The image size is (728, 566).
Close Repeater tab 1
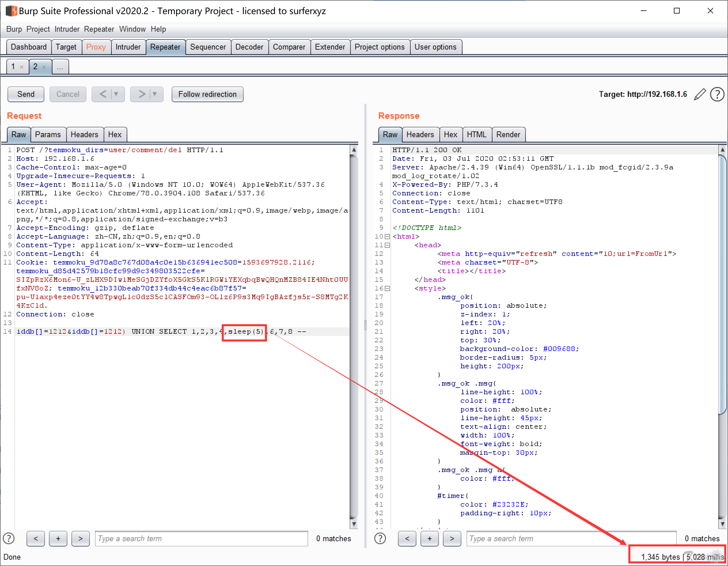[x=22, y=67]
